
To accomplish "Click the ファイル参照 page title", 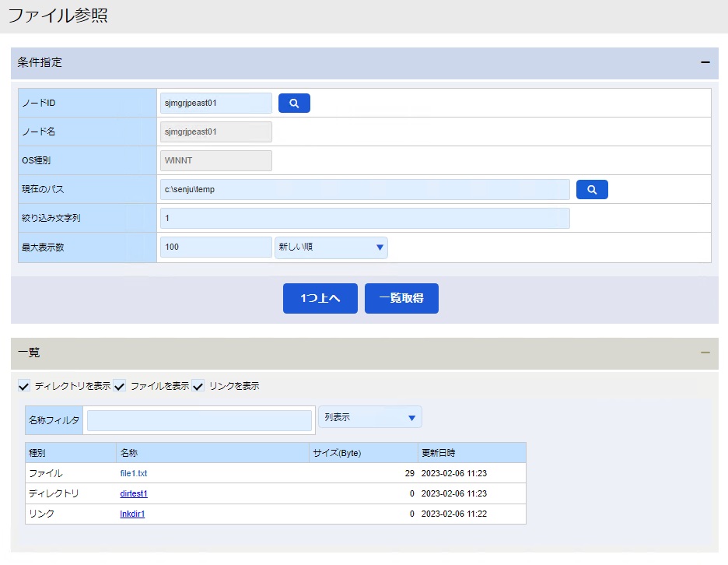I will [x=58, y=16].
